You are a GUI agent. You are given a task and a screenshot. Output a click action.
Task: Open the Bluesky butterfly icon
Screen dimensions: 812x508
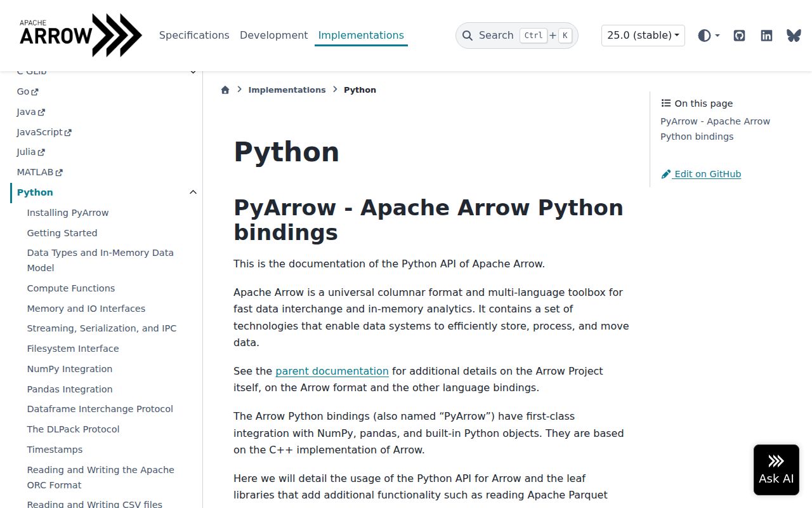tap(794, 36)
